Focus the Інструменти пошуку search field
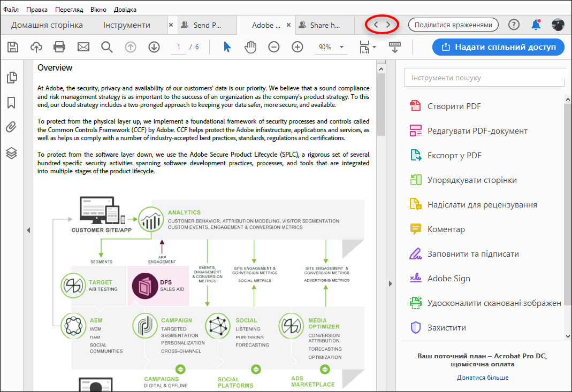Image resolution: width=572 pixels, height=392 pixels. (484, 78)
